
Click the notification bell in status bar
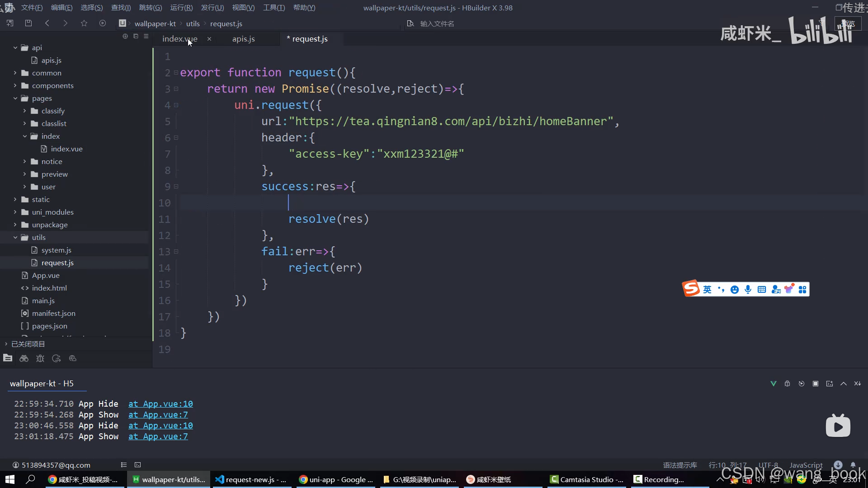[x=853, y=465]
